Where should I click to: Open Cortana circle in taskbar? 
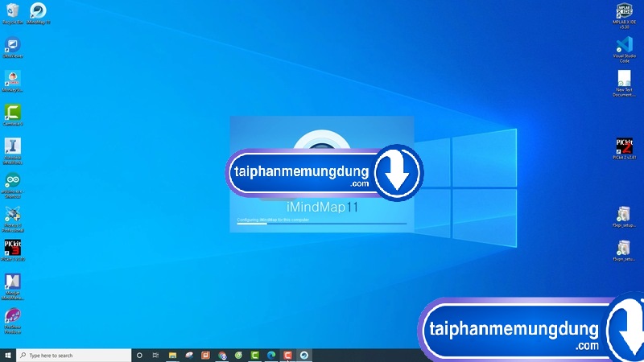tap(139, 356)
